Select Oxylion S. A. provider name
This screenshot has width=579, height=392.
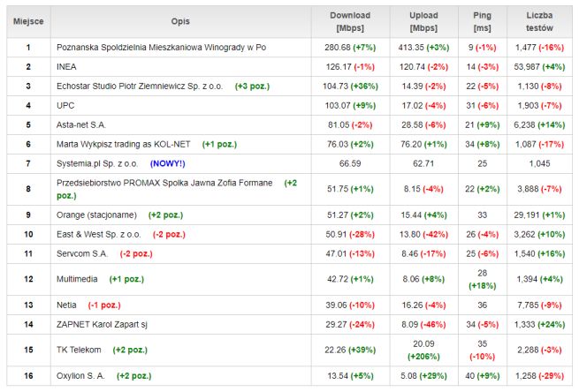pos(80,375)
